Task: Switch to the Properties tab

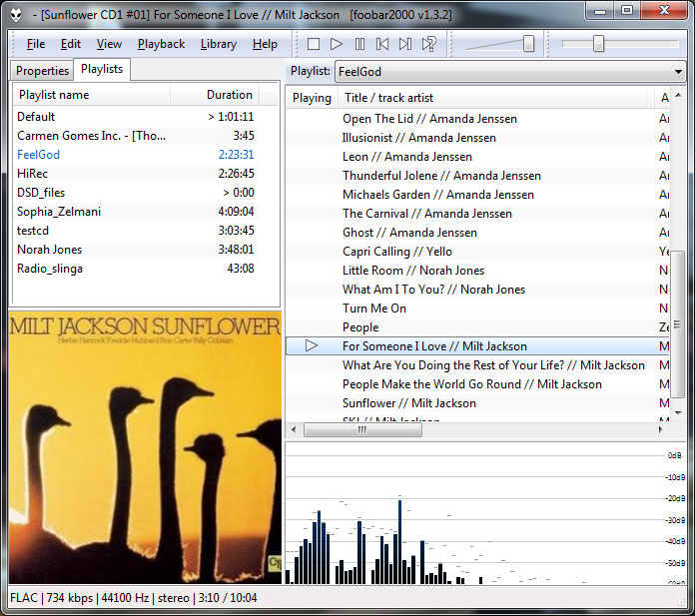Action: [x=43, y=71]
